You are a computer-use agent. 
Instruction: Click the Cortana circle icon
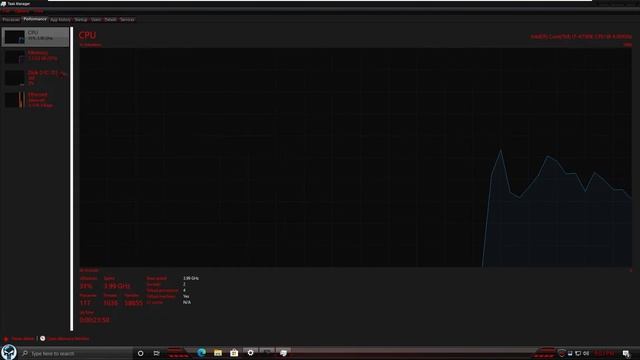(x=140, y=353)
